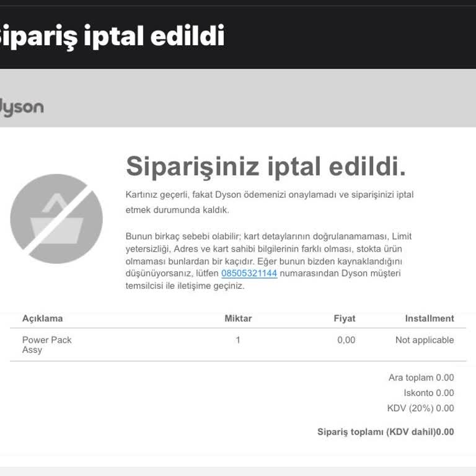Click the 'Installment' column header
The height and width of the screenshot is (476, 476).
430,319
